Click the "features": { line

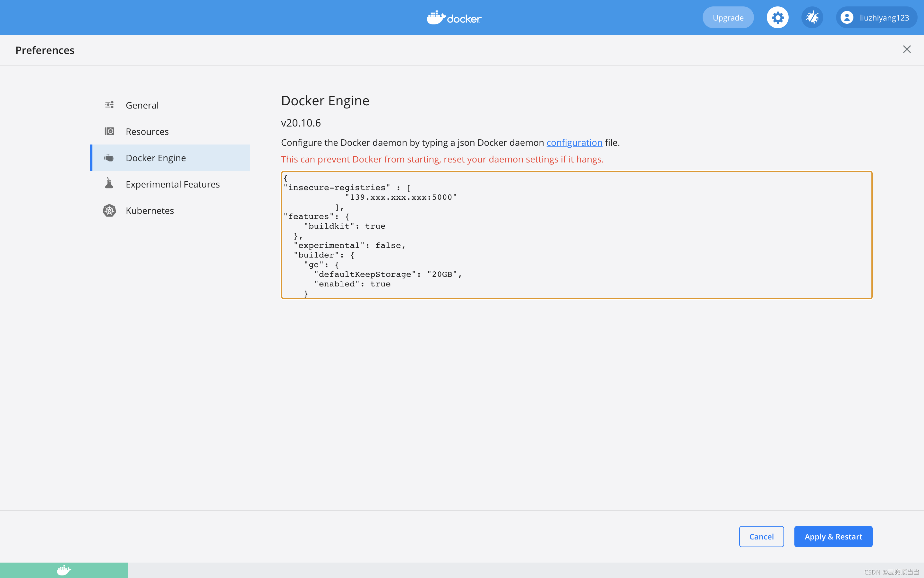317,216
